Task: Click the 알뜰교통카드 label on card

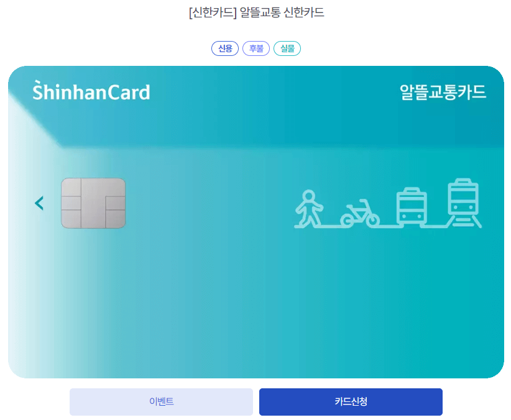Action: tap(443, 92)
